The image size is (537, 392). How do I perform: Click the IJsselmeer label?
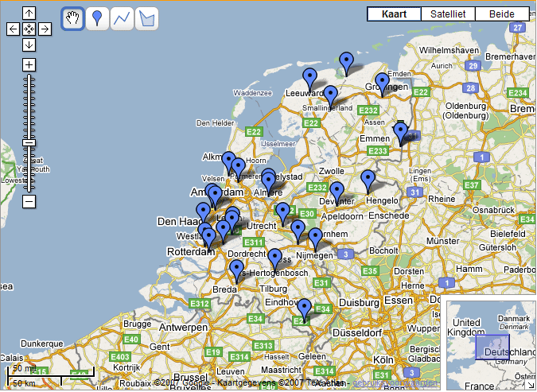pos(278,144)
